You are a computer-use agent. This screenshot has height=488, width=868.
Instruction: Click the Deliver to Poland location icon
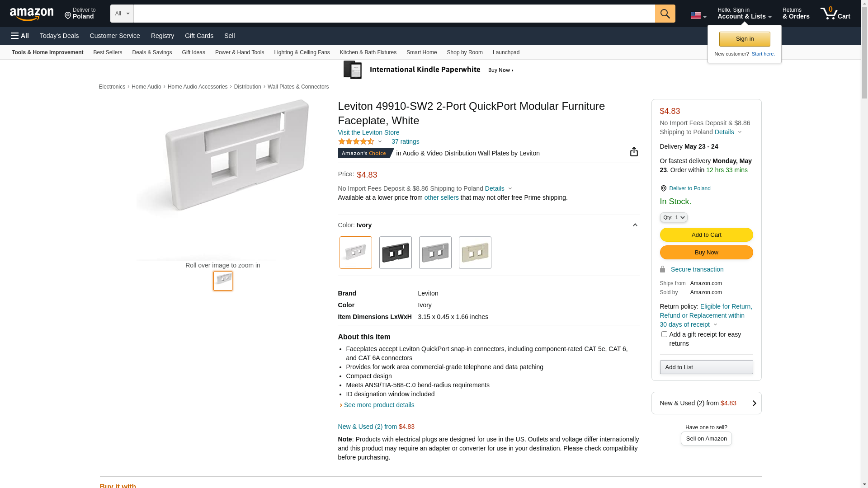click(663, 188)
